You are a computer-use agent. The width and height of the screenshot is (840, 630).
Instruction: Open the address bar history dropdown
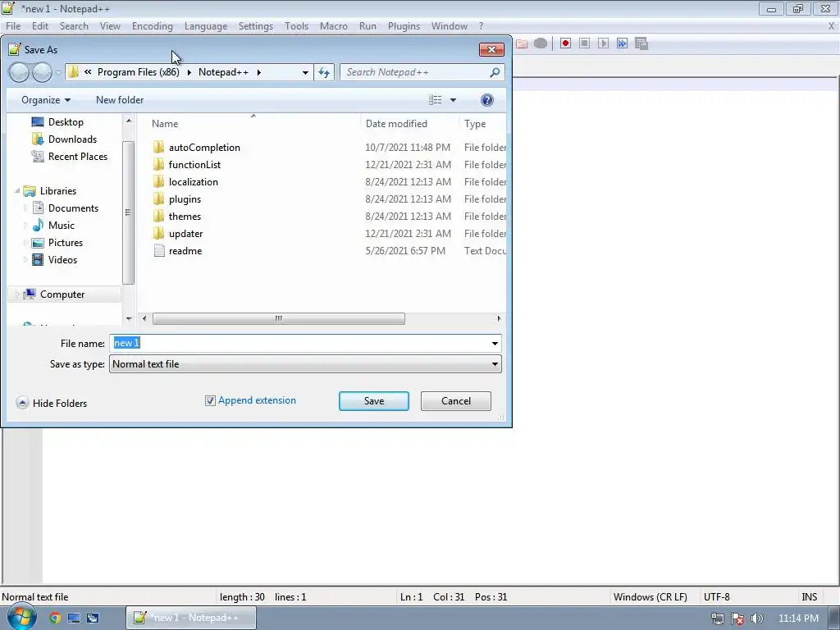tap(305, 72)
